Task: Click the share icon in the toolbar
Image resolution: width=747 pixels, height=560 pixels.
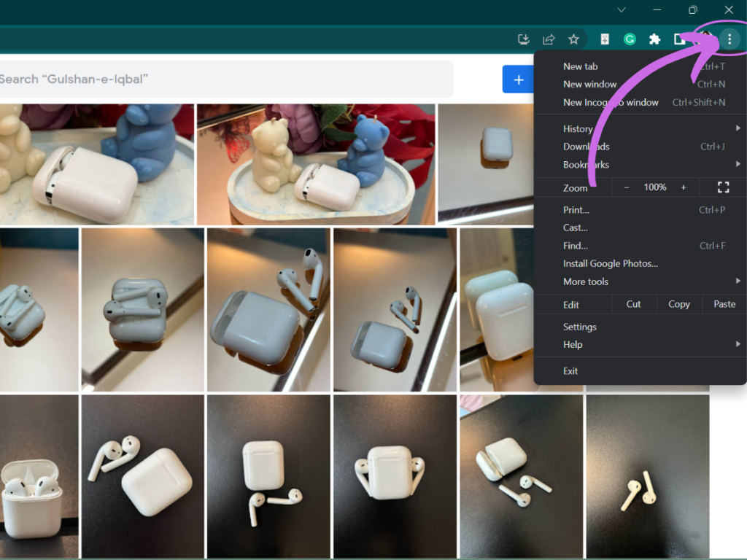Action: point(549,39)
